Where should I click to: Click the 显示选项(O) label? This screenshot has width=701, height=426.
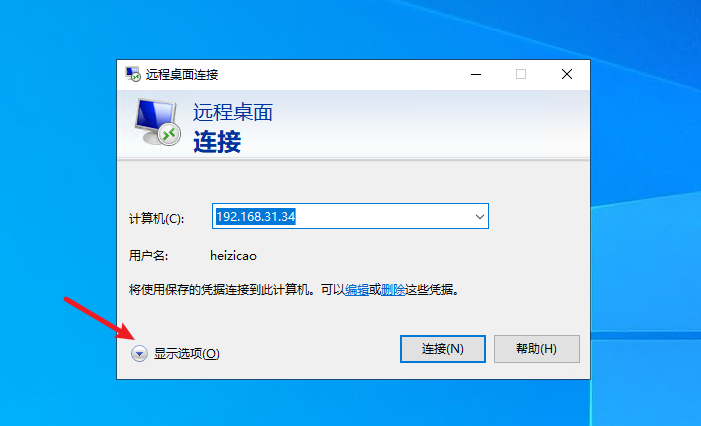(x=186, y=354)
